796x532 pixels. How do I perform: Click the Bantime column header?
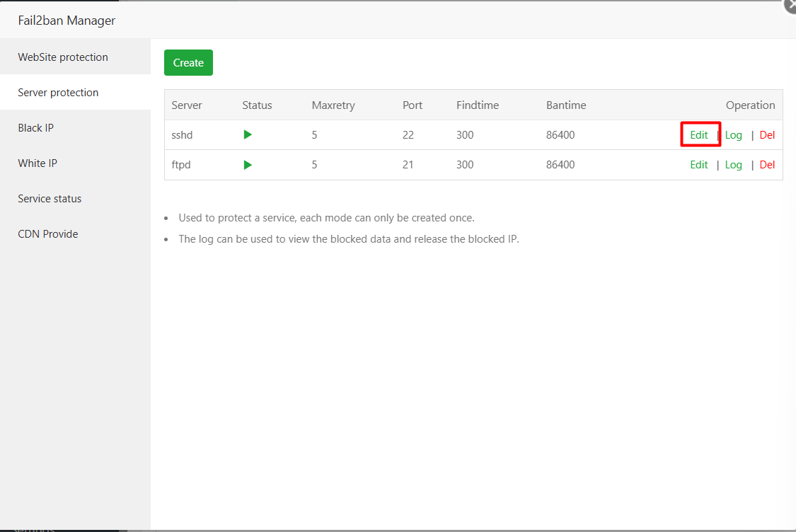click(566, 105)
